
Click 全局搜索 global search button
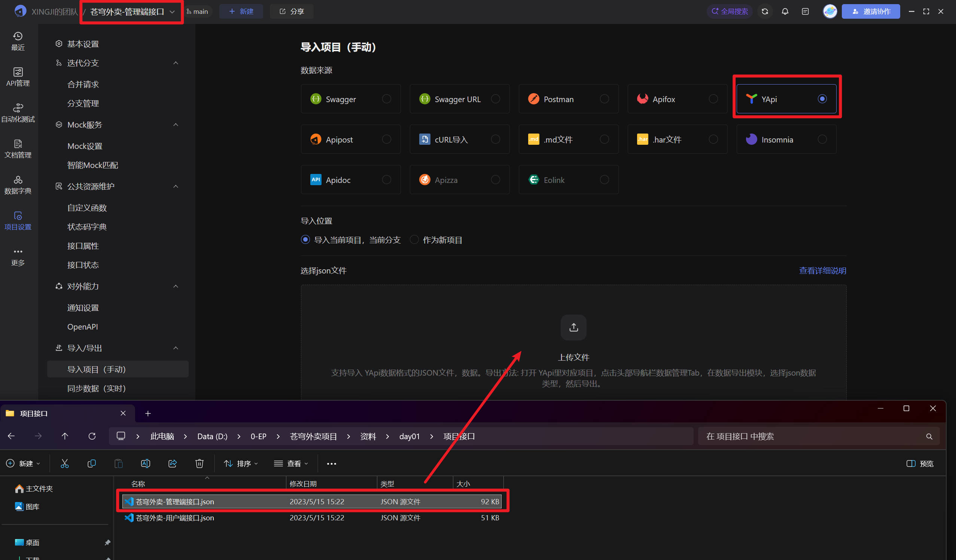click(730, 11)
